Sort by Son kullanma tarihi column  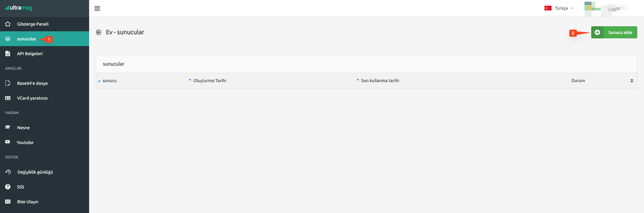click(x=380, y=81)
